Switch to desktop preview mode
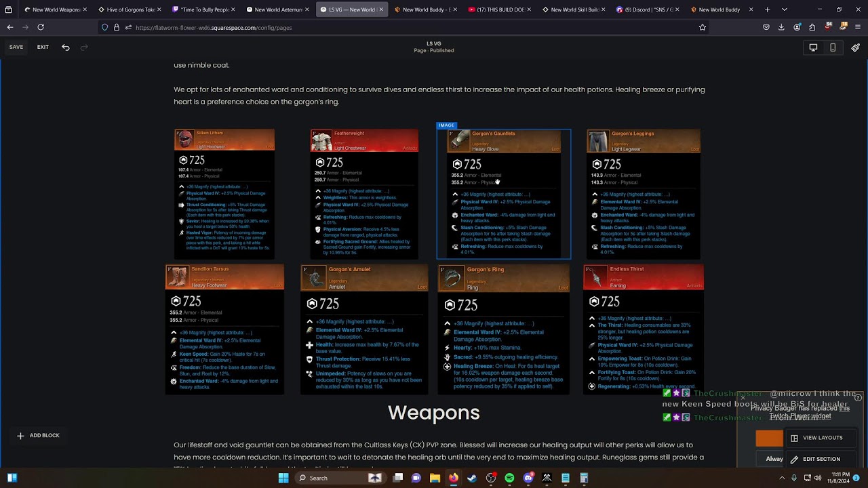 813,47
